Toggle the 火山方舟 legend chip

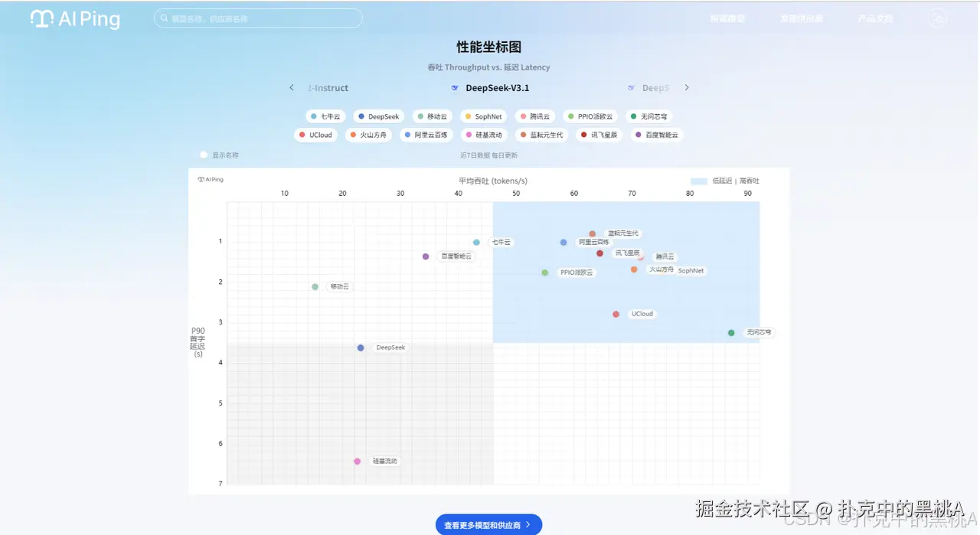367,135
